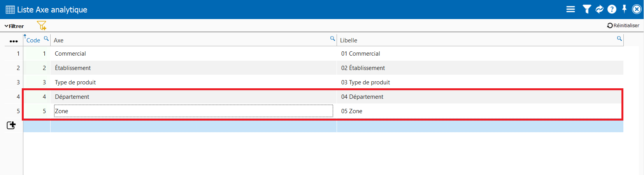
Task: Refresh the list with the arrows icon
Action: pyautogui.click(x=599, y=9)
